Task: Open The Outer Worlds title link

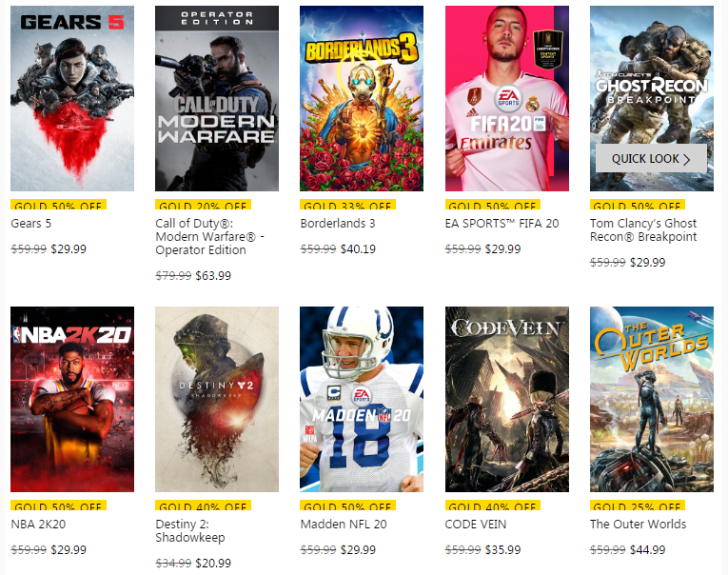Action: [638, 524]
